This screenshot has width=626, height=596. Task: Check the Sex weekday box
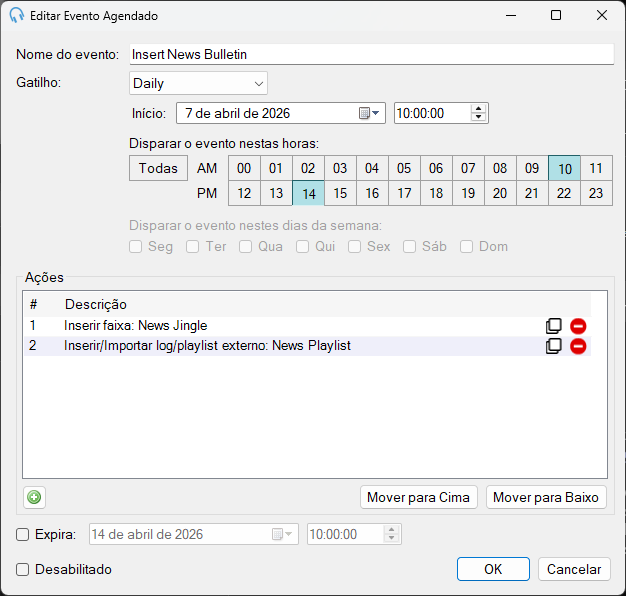[354, 247]
